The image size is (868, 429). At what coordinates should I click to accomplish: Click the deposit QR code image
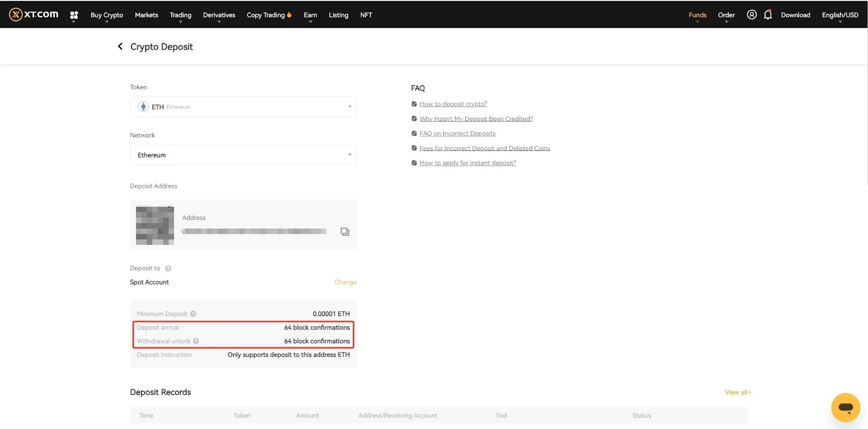coord(155,225)
